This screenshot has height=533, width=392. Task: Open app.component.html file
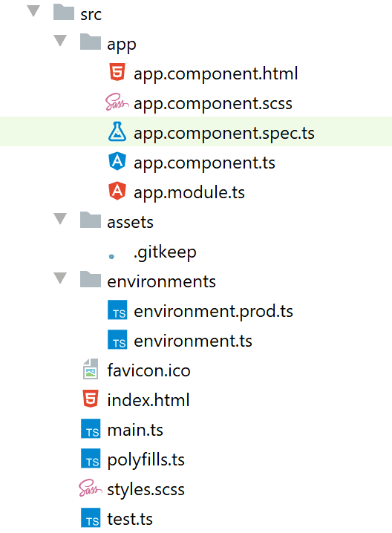tap(216, 73)
